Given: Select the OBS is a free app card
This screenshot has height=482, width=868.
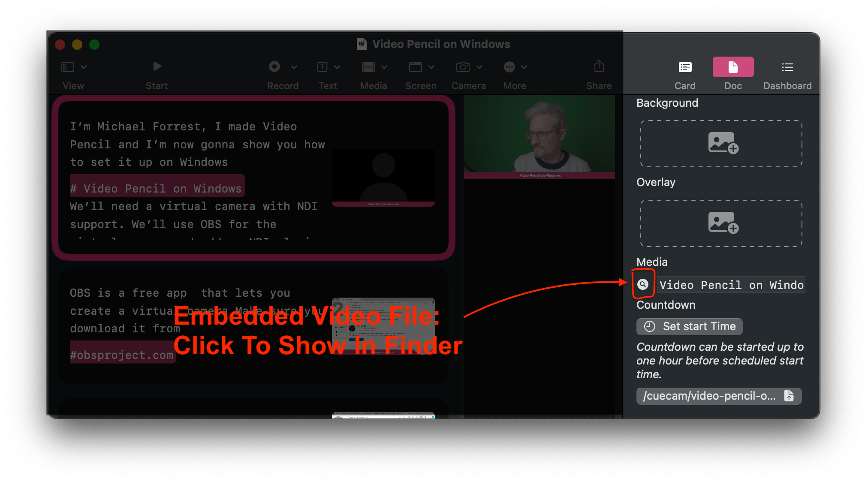Looking at the screenshot, I should pyautogui.click(x=253, y=326).
